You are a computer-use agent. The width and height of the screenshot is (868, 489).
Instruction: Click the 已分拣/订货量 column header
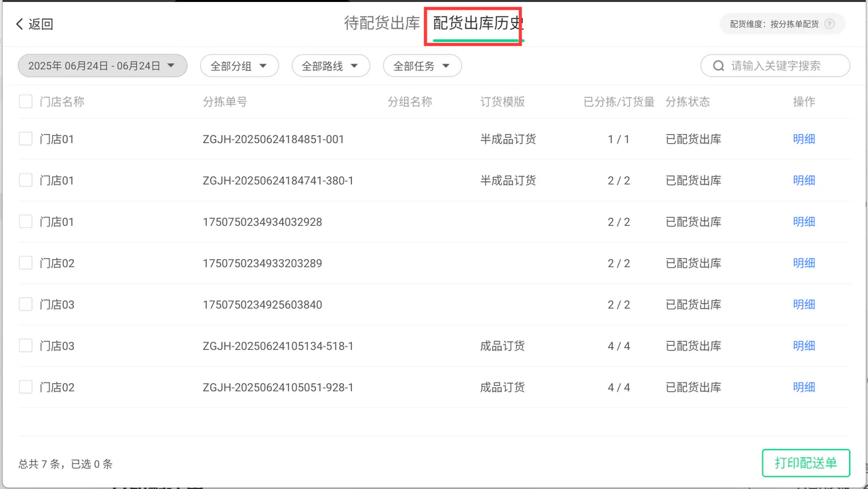pyautogui.click(x=619, y=102)
